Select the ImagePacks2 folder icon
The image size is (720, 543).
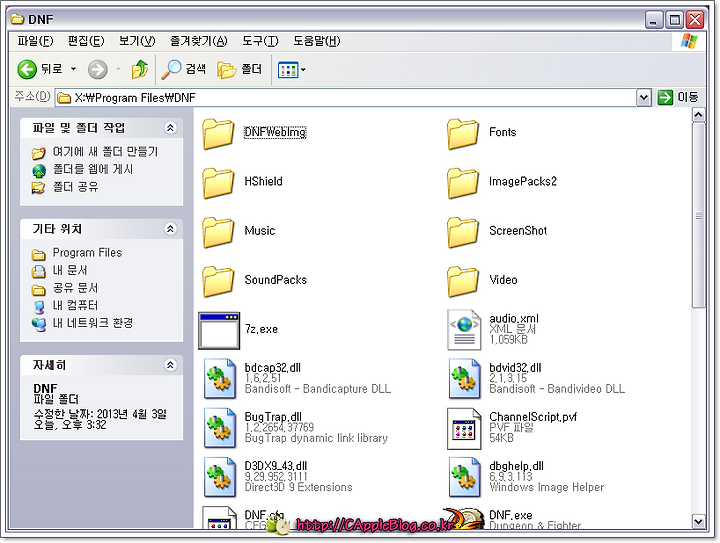pos(463,183)
